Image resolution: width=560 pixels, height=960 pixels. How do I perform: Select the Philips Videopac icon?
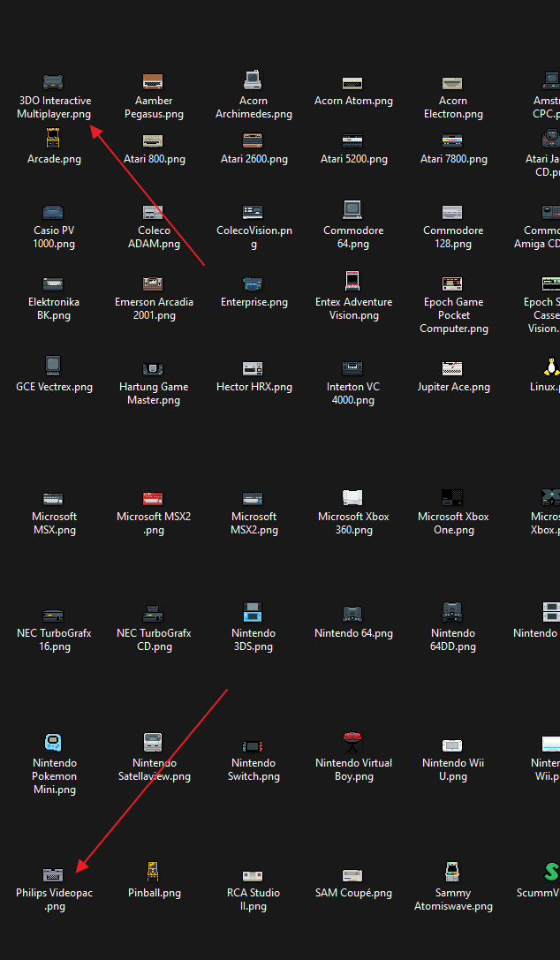click(x=53, y=875)
